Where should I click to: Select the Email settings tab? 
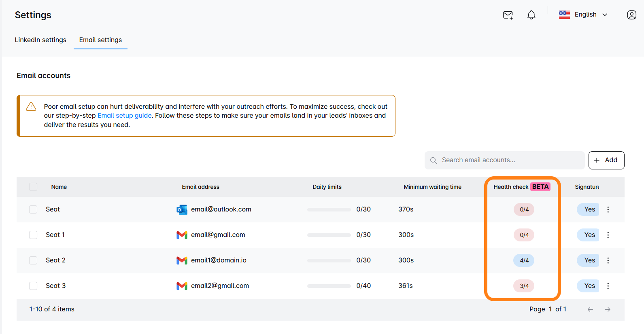coord(100,40)
